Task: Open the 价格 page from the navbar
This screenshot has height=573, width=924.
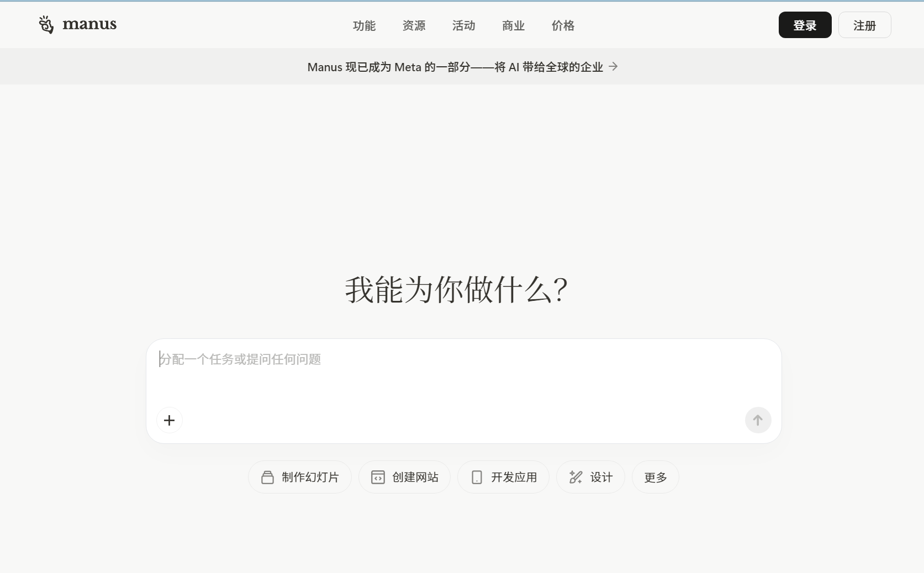Action: pyautogui.click(x=562, y=25)
